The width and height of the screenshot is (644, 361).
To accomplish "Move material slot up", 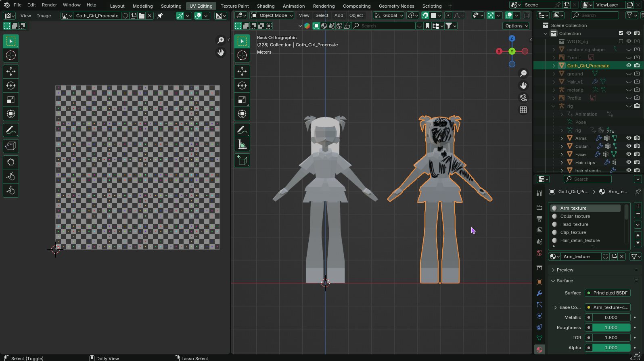I will [638, 235].
